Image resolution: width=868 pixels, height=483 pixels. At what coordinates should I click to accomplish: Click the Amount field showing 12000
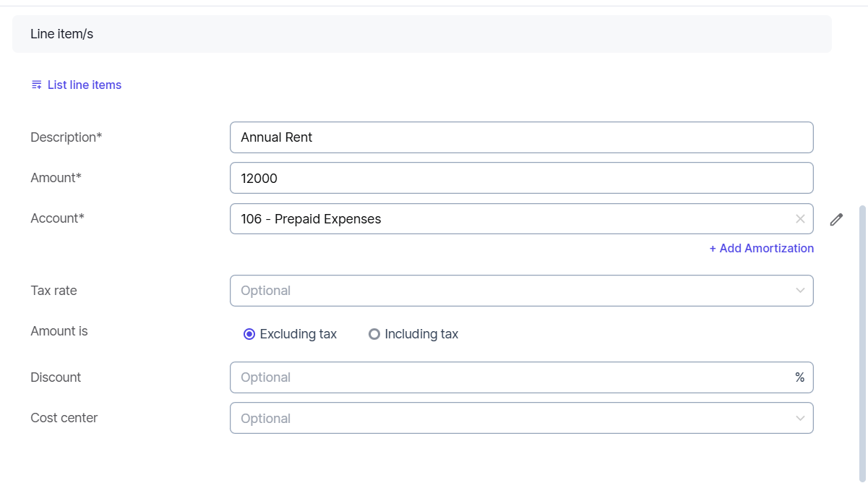(x=521, y=178)
